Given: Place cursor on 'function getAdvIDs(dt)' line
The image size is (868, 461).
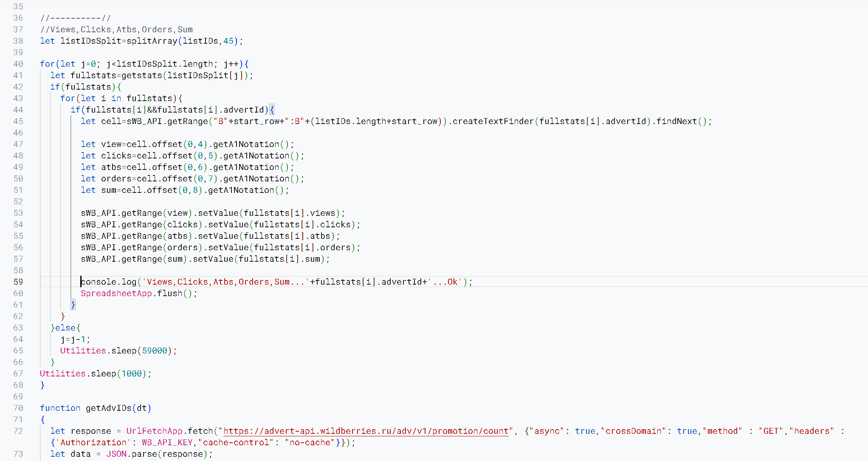Looking at the screenshot, I should [96, 408].
